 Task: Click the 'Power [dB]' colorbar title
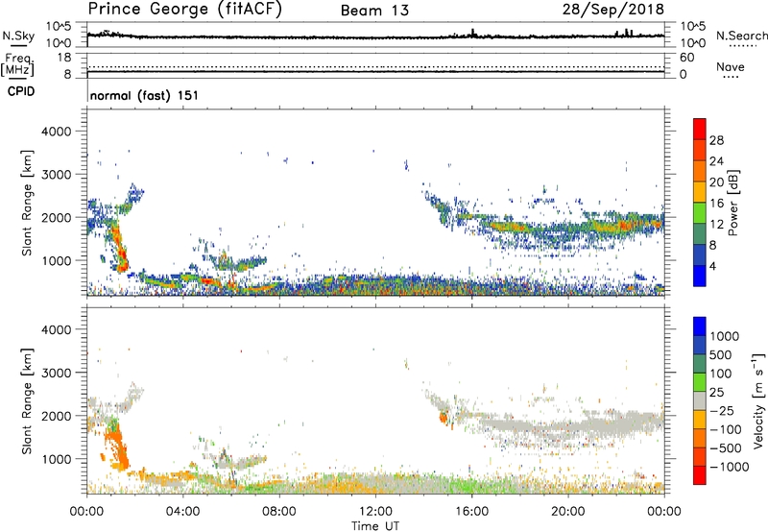[733, 203]
